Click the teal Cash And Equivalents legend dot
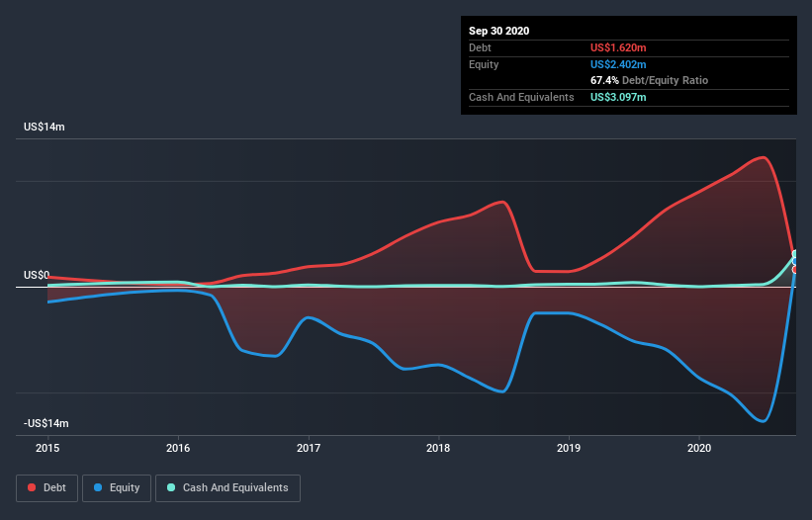This screenshot has height=520, width=812. (x=171, y=487)
